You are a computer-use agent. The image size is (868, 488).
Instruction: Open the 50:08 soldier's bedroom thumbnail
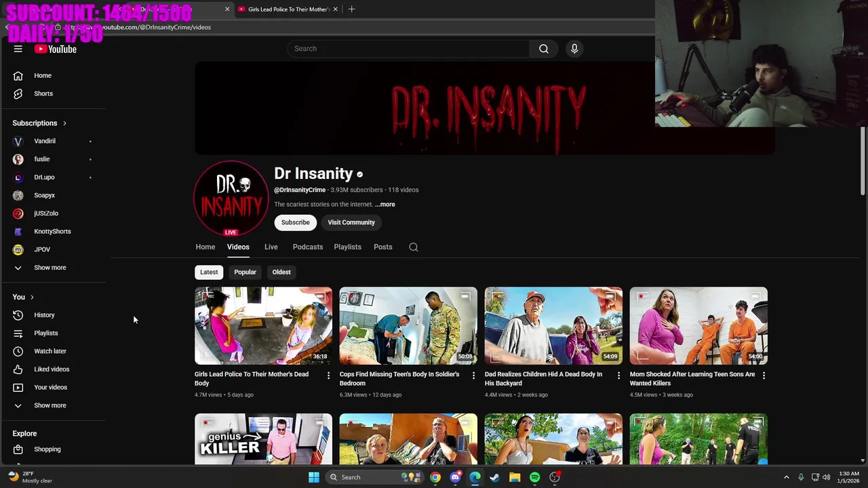[x=408, y=326]
